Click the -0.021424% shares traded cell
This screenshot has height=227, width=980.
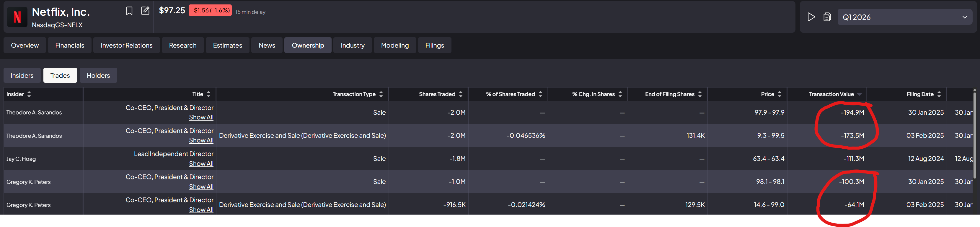(x=526, y=205)
